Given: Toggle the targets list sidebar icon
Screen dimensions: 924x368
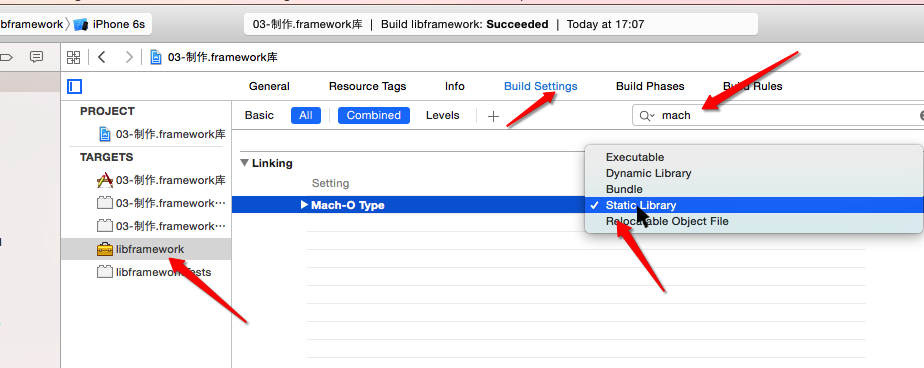Looking at the screenshot, I should (x=74, y=87).
